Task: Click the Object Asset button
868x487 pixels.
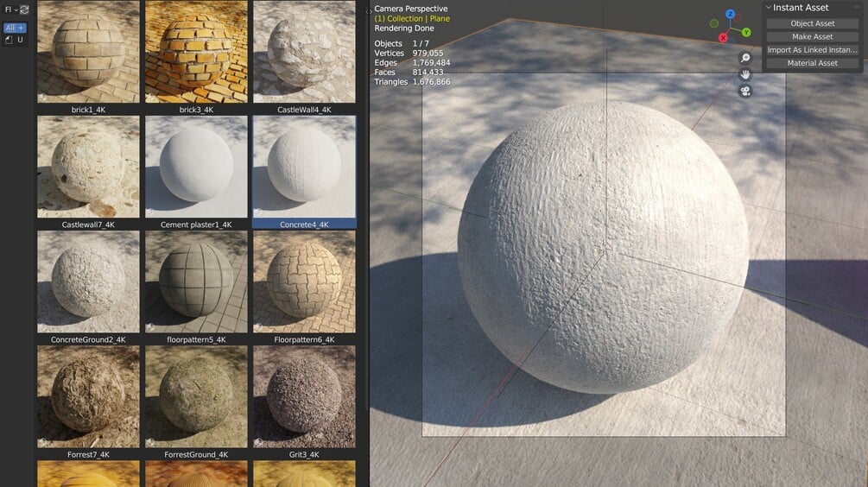Action: tap(812, 23)
